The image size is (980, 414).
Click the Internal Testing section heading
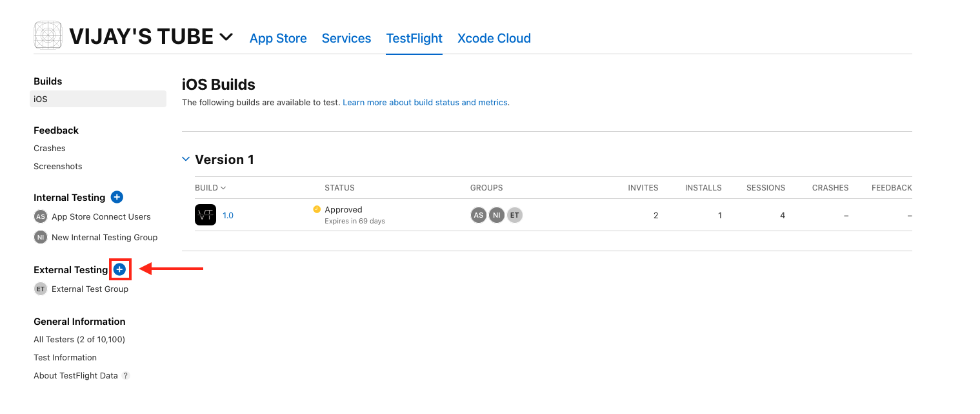(x=69, y=198)
